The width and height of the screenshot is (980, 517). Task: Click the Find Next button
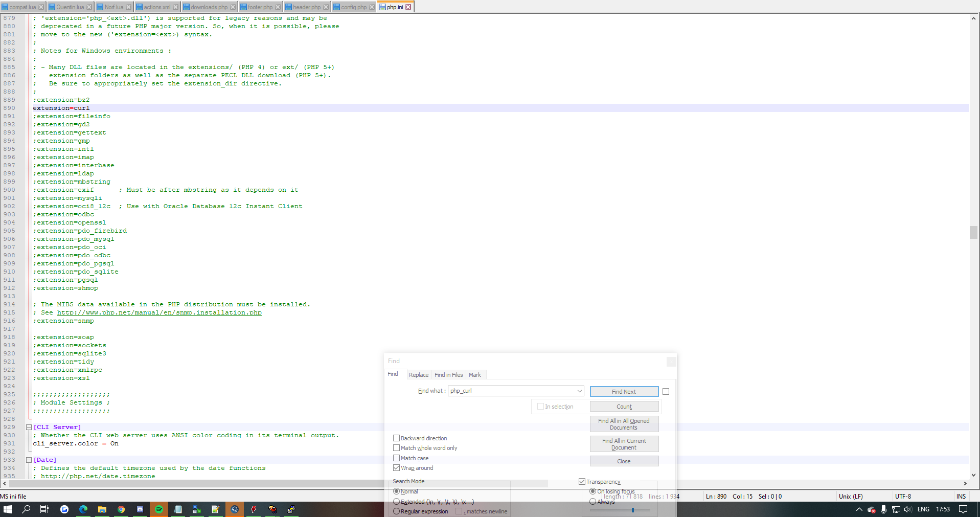coord(624,392)
